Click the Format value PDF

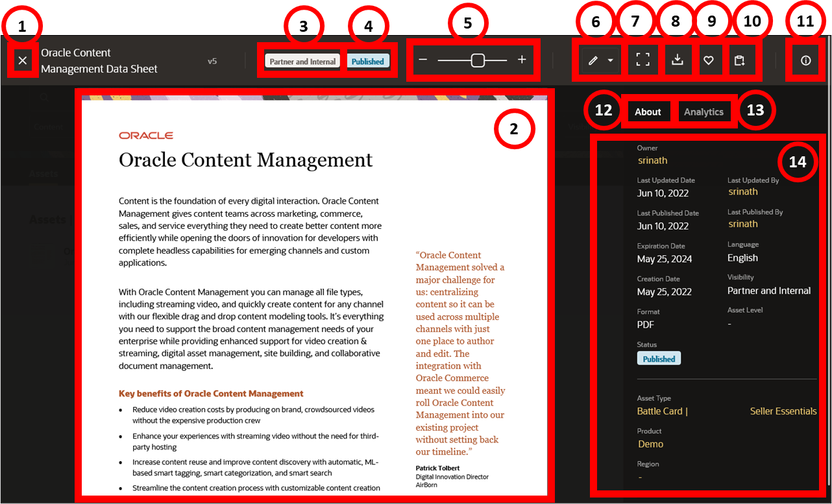[x=646, y=324]
